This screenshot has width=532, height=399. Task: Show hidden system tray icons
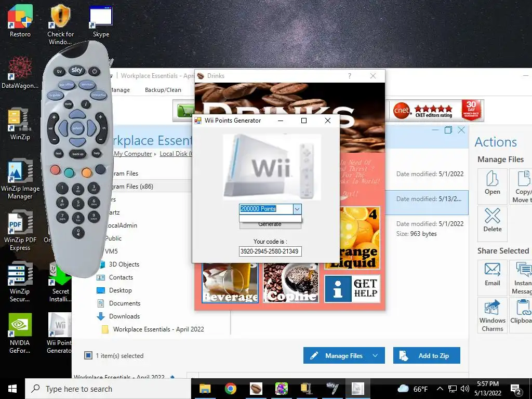pos(440,389)
